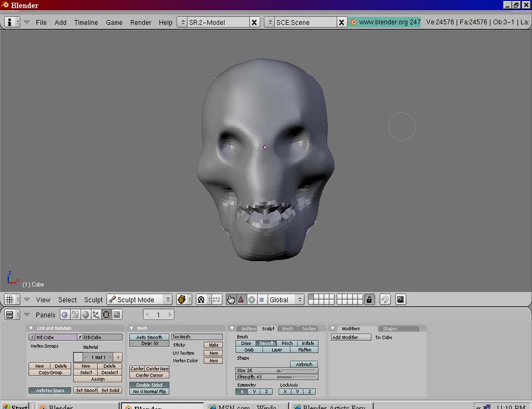This screenshot has width=532, height=409.
Task: Enable the Airbrush toggle
Action: tap(304, 364)
